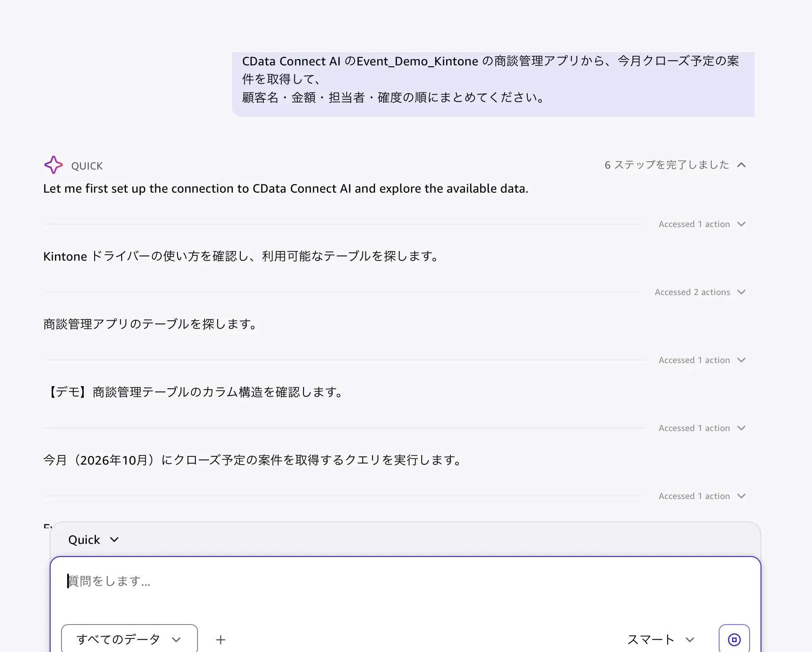Focus the 質問をします question input field
Image resolution: width=812 pixels, height=652 pixels.
coord(406,581)
